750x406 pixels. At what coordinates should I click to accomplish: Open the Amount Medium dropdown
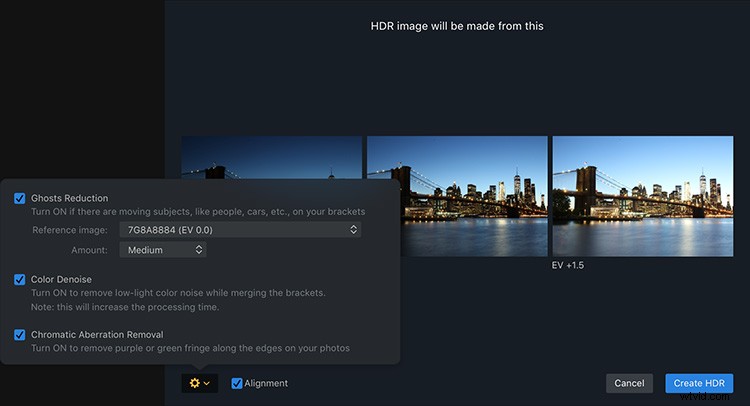163,250
